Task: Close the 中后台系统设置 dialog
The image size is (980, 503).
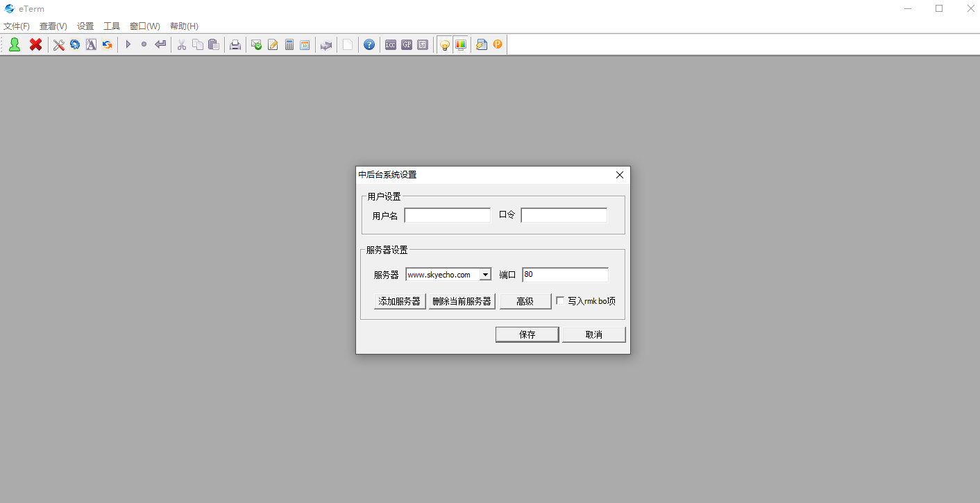Action: (620, 175)
